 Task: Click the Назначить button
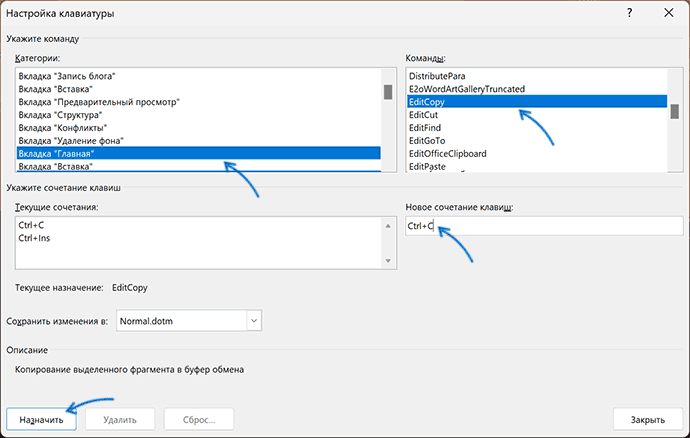coord(41,420)
